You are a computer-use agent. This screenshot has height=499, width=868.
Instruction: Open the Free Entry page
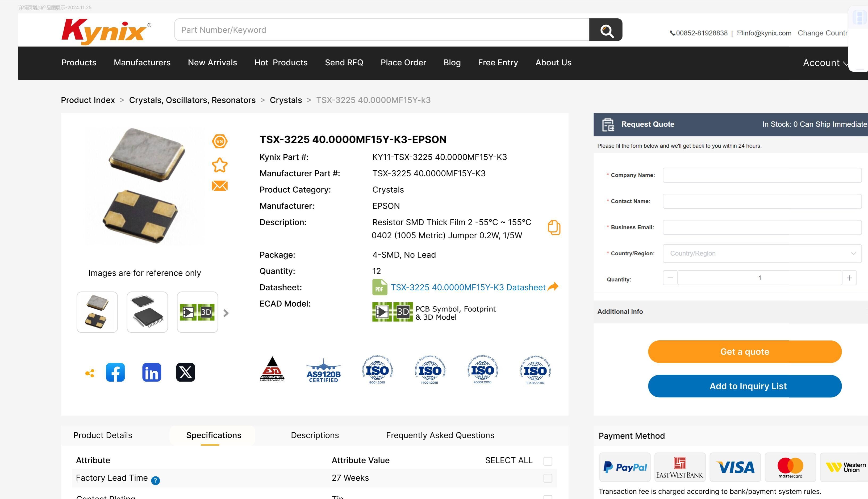pos(498,62)
